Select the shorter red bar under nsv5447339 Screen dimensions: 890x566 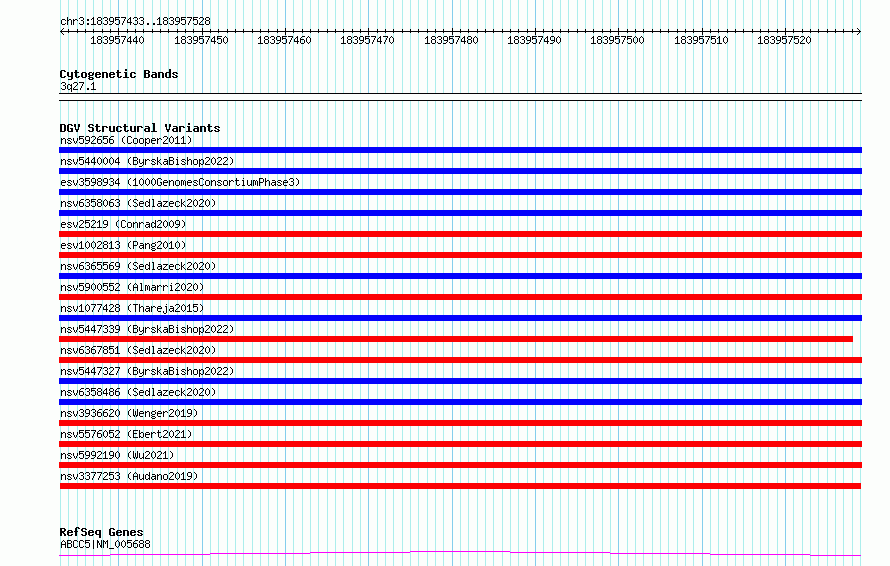[x=456, y=339]
